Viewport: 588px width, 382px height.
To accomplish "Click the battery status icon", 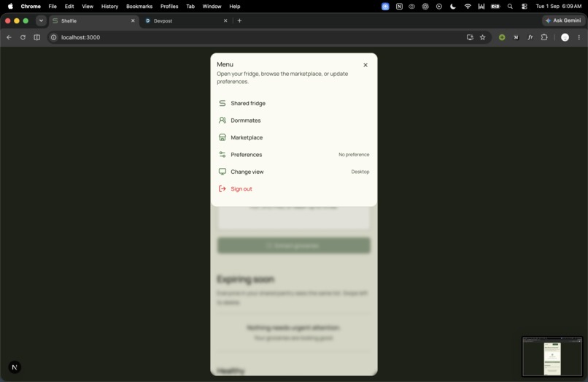I will [x=496, y=6].
